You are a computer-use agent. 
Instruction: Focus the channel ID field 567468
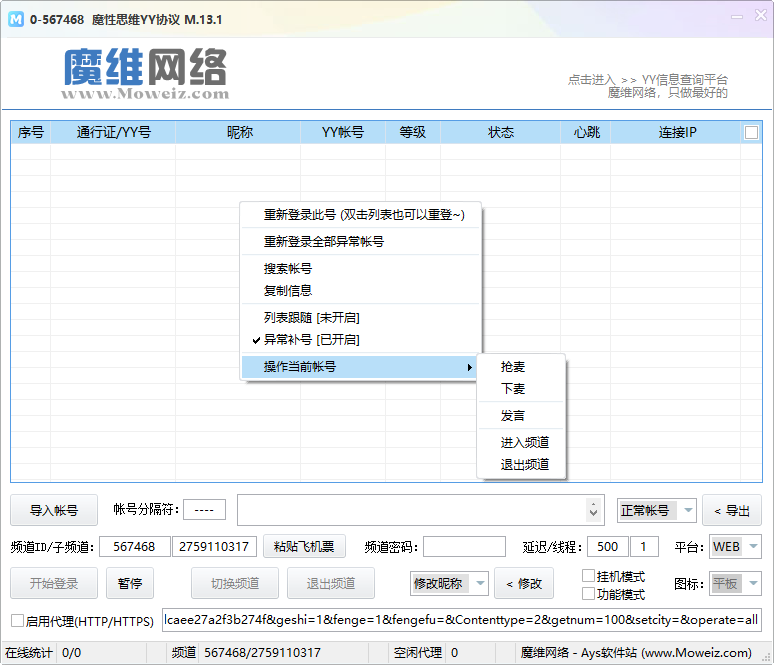coord(135,547)
